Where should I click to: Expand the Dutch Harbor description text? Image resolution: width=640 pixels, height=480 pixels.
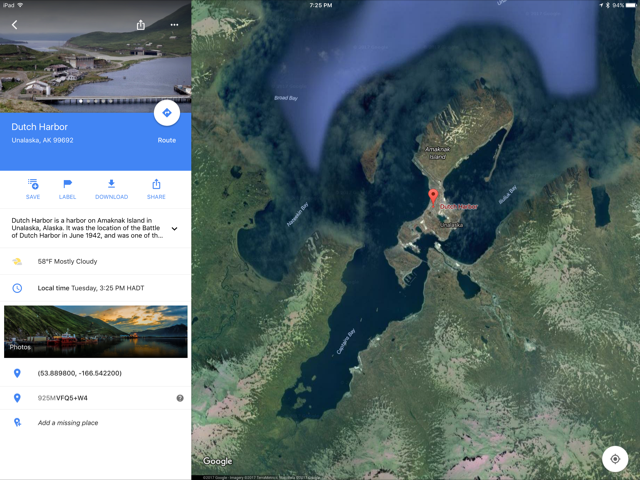point(174,229)
